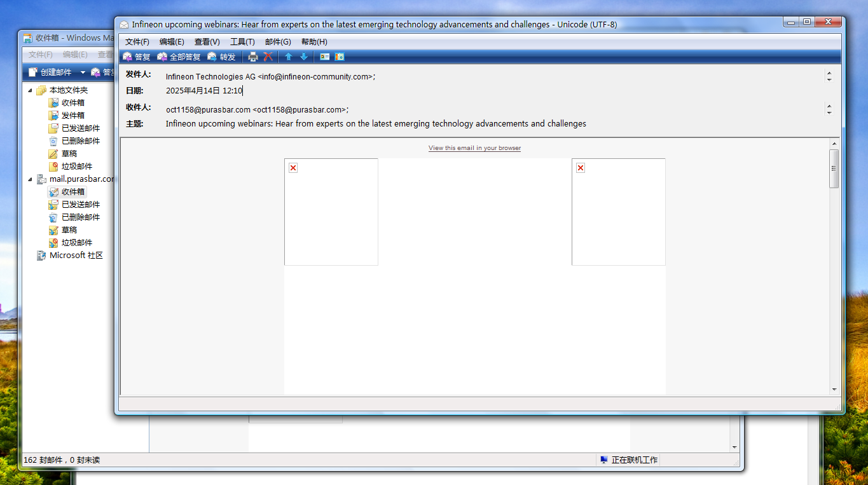
Task: Select 草稿 under 本地文件夹
Action: (63, 154)
